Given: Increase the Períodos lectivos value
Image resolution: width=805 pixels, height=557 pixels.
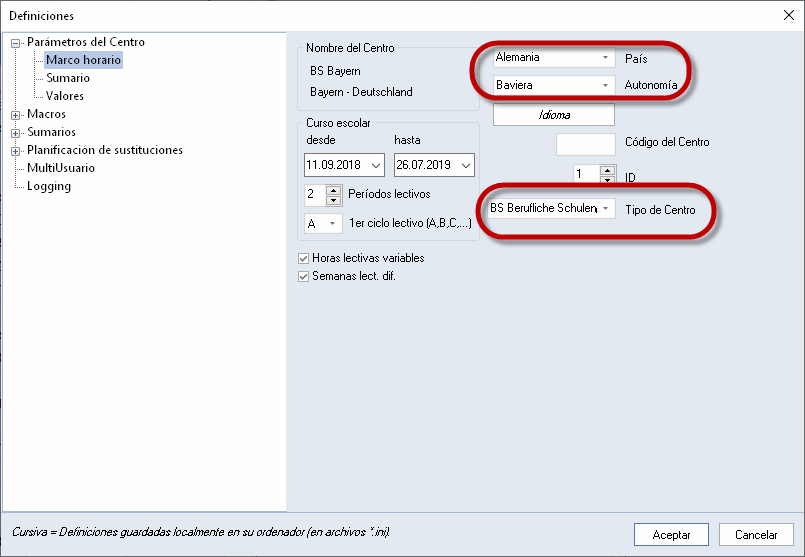Looking at the screenshot, I should (x=334, y=190).
